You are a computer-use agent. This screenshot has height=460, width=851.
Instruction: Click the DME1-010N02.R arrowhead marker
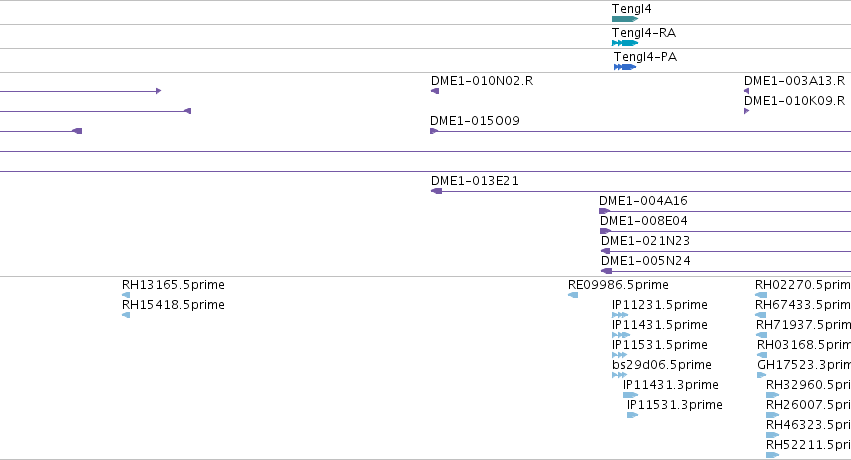[435, 91]
